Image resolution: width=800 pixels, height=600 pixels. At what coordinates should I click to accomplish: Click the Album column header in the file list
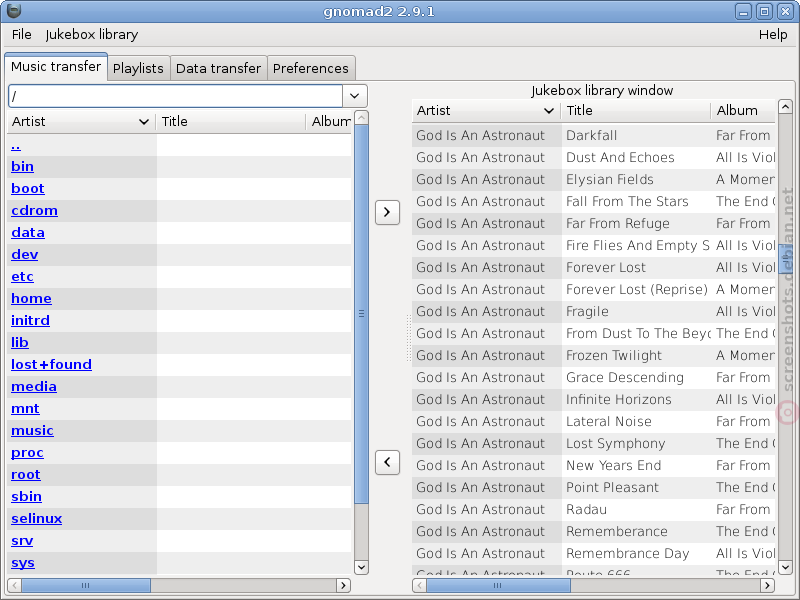coord(329,121)
